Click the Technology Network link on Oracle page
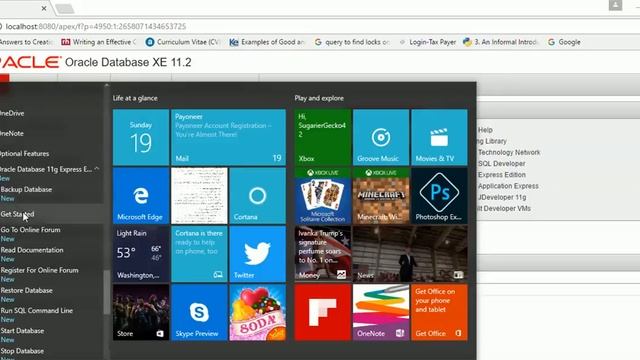 (x=509, y=152)
